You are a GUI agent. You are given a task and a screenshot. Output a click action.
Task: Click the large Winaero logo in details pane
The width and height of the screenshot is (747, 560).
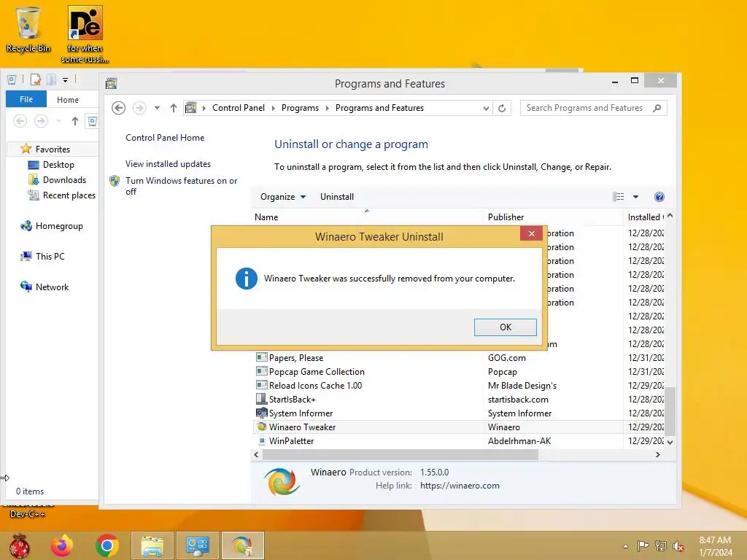pyautogui.click(x=282, y=481)
